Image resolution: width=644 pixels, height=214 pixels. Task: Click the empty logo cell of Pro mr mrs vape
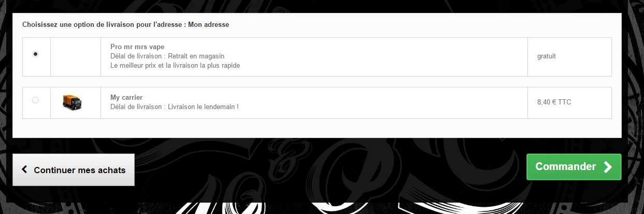[76, 57]
